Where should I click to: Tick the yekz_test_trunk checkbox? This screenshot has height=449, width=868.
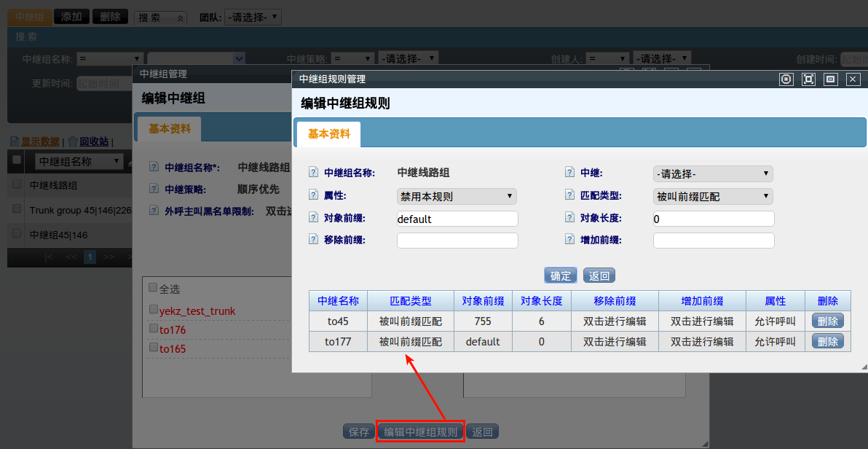coord(153,310)
